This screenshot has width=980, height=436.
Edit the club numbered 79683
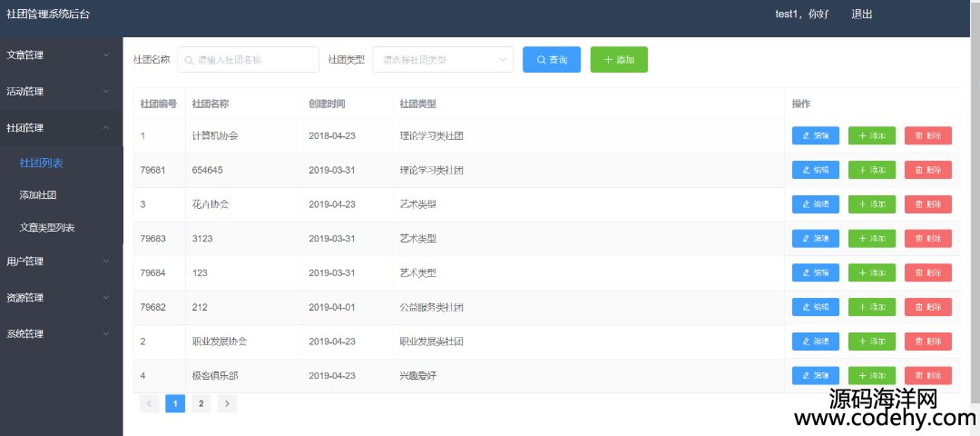click(815, 238)
